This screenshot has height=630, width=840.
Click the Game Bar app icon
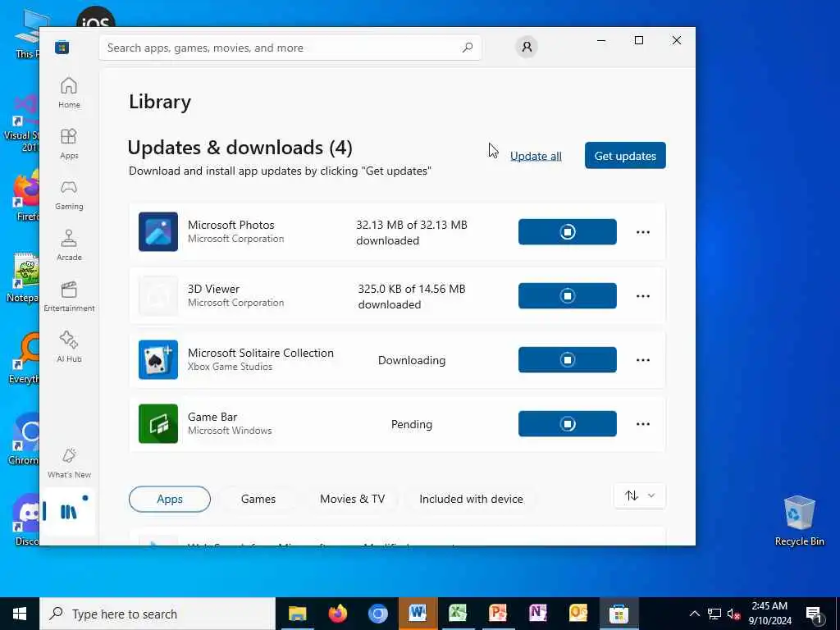point(158,424)
